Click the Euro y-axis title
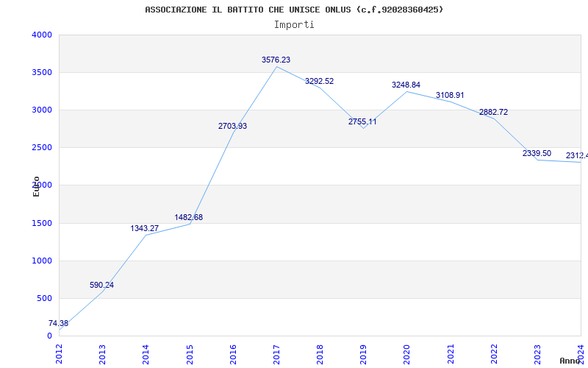The width and height of the screenshot is (588, 368). click(36, 187)
